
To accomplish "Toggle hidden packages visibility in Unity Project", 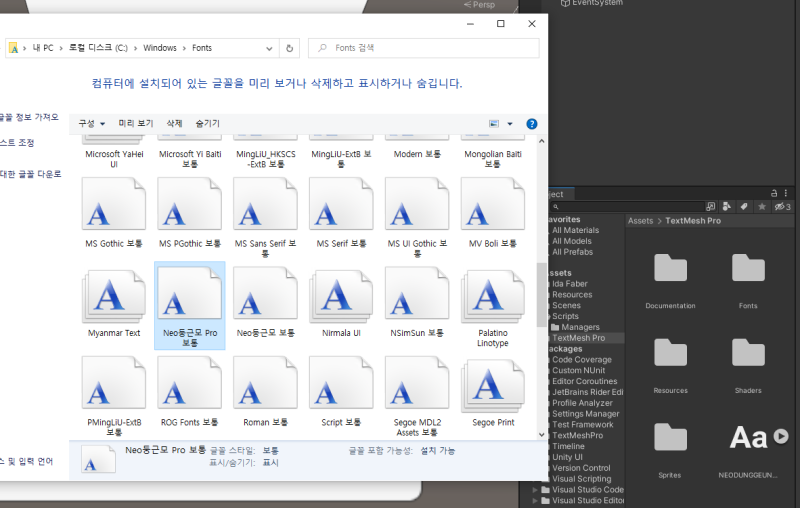I will 782,207.
